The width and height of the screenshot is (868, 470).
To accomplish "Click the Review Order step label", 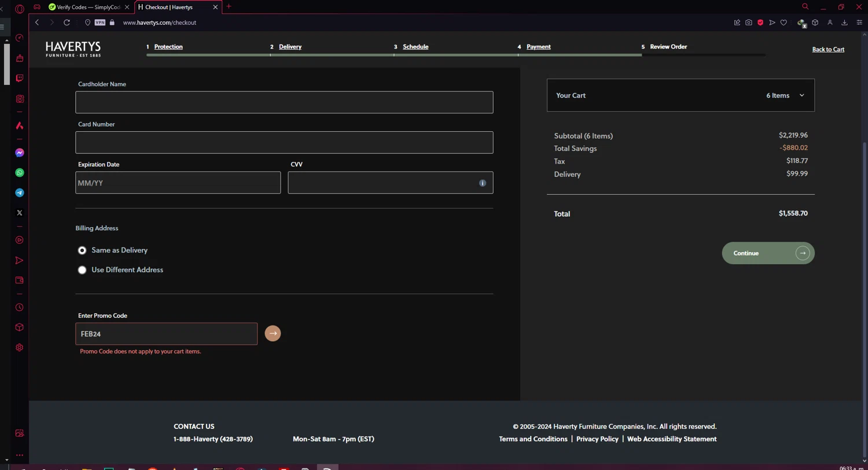I will coord(668,47).
